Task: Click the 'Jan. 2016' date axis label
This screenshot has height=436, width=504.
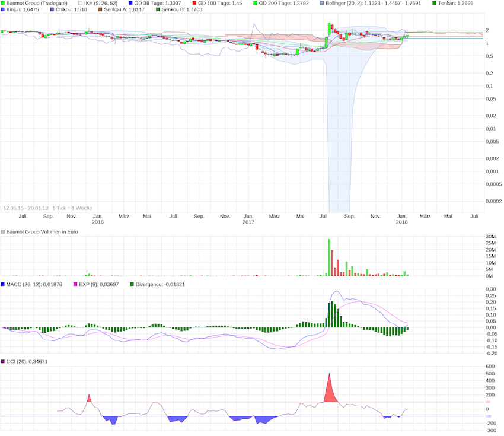Action: coord(98,219)
